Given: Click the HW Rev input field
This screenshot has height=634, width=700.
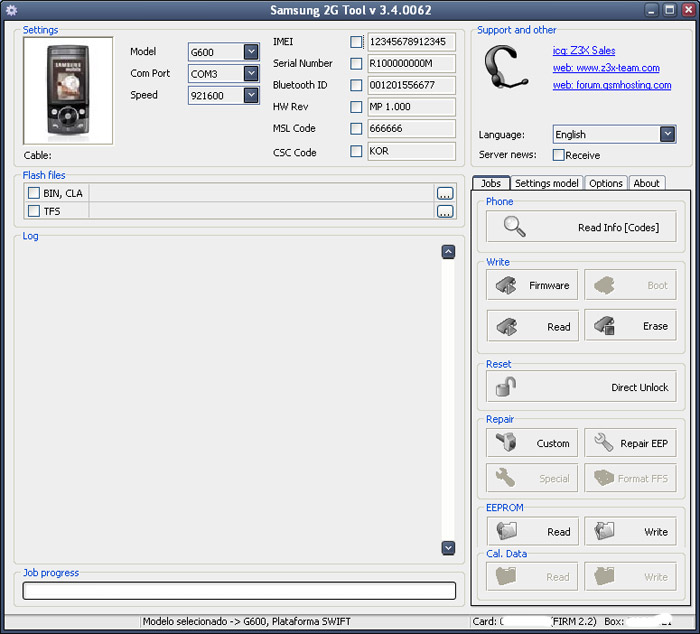Looking at the screenshot, I should [411, 107].
